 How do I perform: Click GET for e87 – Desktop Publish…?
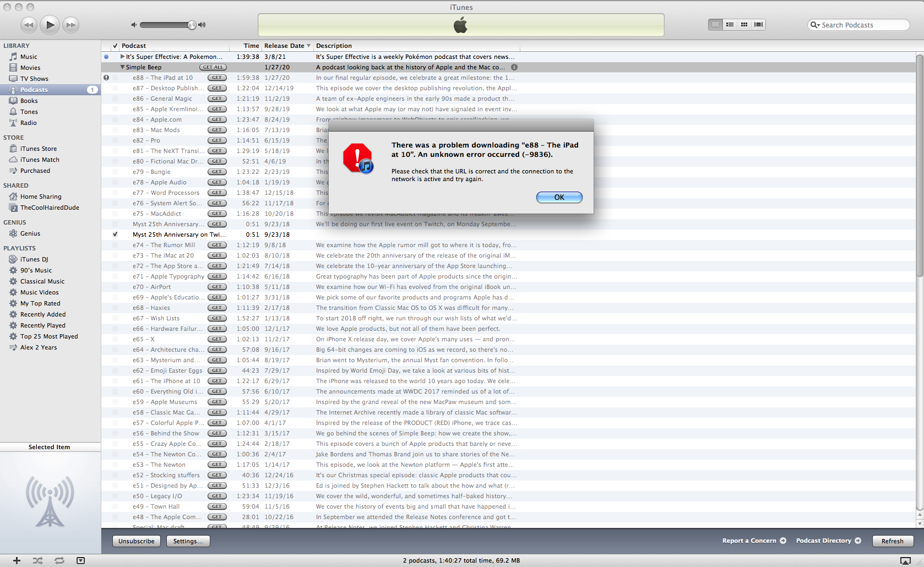(217, 88)
